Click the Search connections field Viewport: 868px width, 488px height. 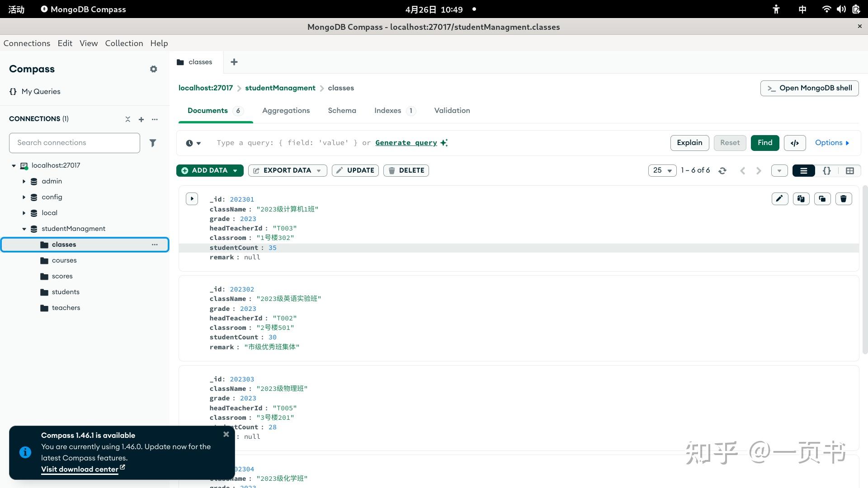tap(75, 143)
